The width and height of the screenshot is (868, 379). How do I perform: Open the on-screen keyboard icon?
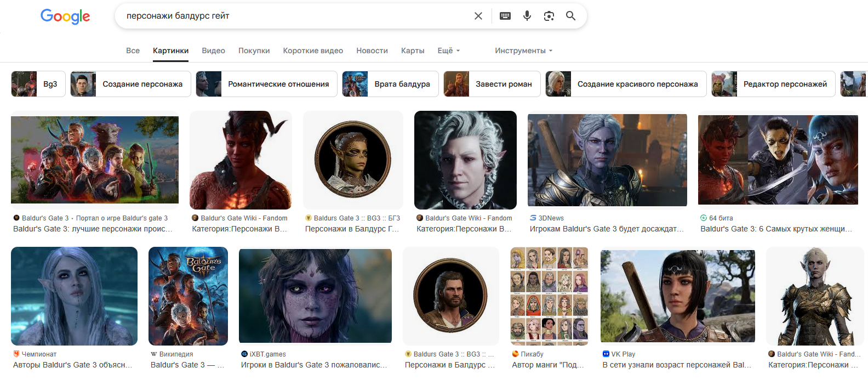coord(505,16)
